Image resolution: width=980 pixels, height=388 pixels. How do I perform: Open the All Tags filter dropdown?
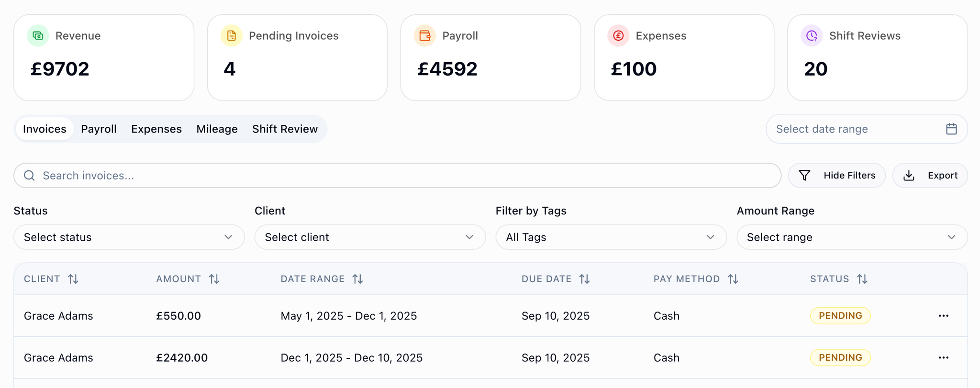(x=611, y=237)
